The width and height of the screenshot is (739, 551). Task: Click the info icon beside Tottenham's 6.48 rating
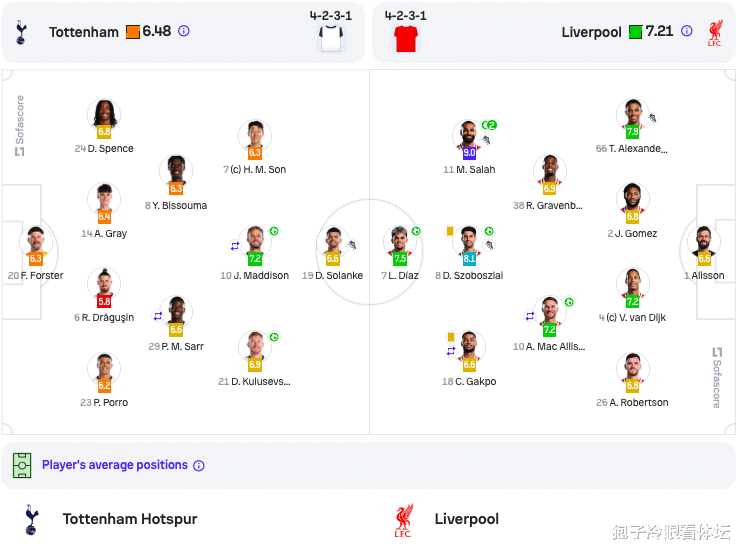click(x=184, y=31)
